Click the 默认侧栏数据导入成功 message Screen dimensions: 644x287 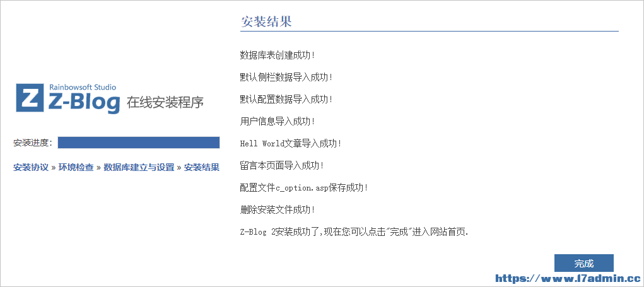[x=286, y=77]
